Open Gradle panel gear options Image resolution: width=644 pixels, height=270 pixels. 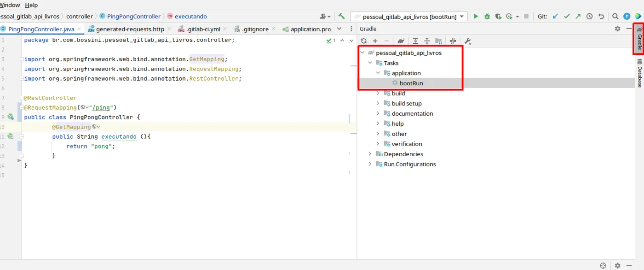pos(617,29)
